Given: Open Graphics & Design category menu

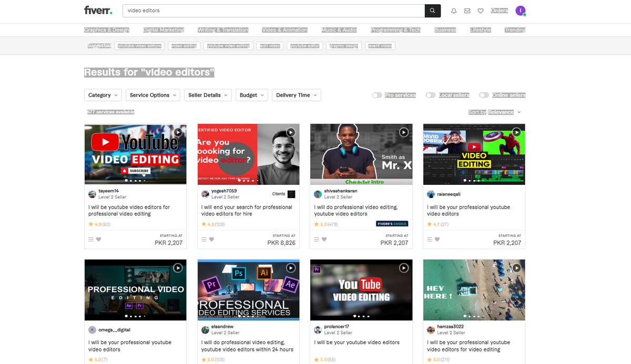Looking at the screenshot, I should pos(107,30).
